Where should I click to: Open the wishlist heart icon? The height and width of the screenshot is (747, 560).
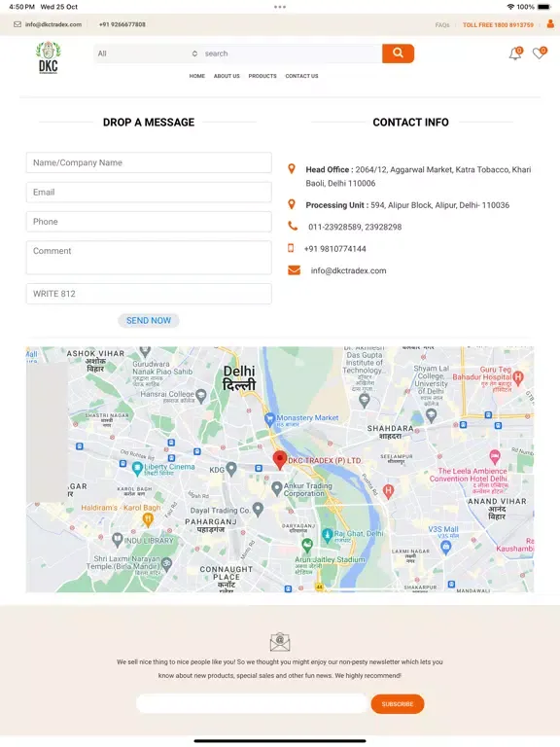pos(539,53)
